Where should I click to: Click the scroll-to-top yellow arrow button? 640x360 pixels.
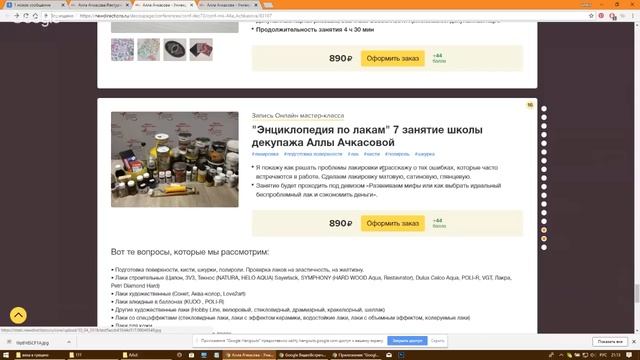tap(18, 315)
